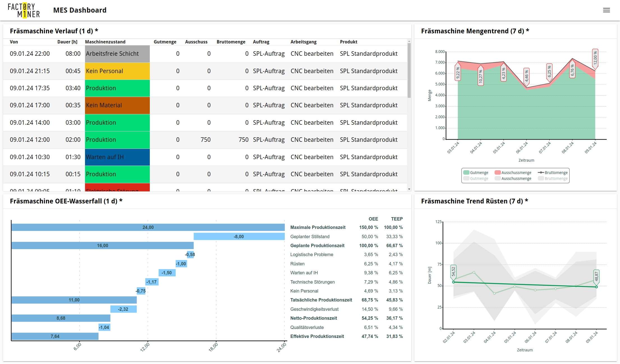This screenshot has height=364, width=620.
Task: Click the 54,52 label on Rüsten trend
Action: [x=453, y=272]
